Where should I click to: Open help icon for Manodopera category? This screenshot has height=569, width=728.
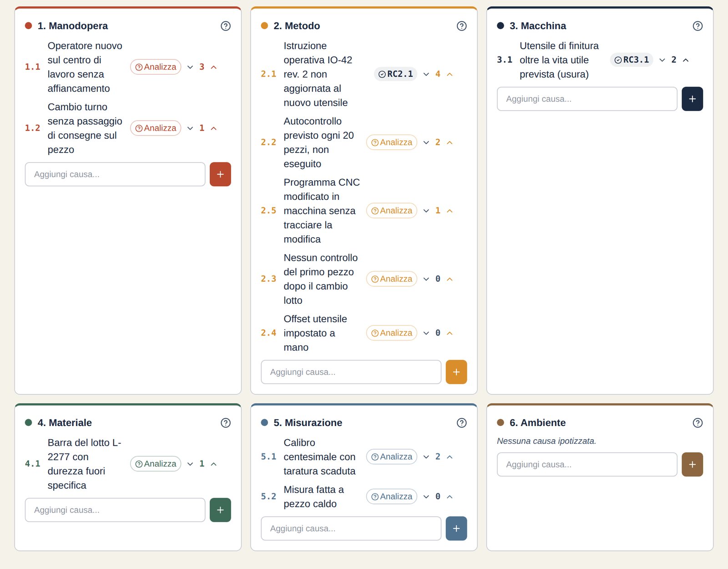(226, 26)
